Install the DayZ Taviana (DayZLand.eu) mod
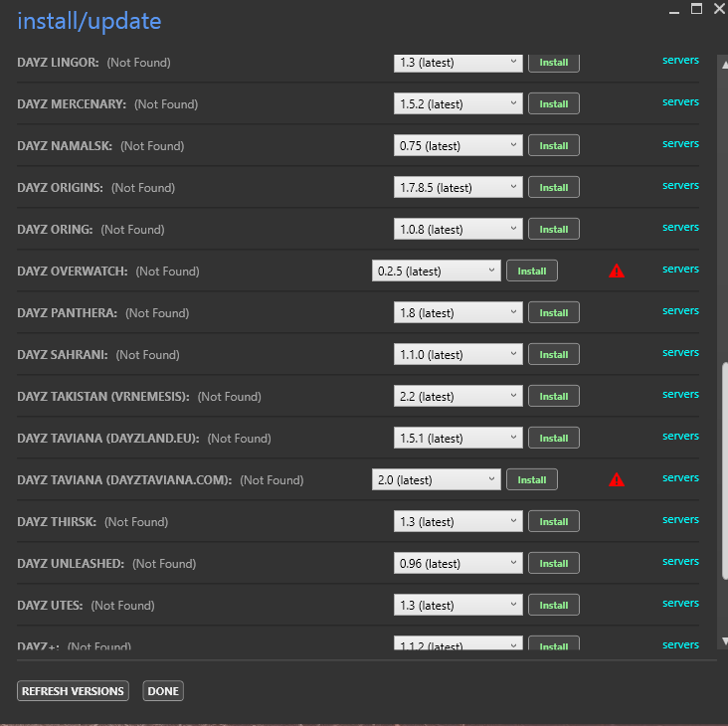 553,438
